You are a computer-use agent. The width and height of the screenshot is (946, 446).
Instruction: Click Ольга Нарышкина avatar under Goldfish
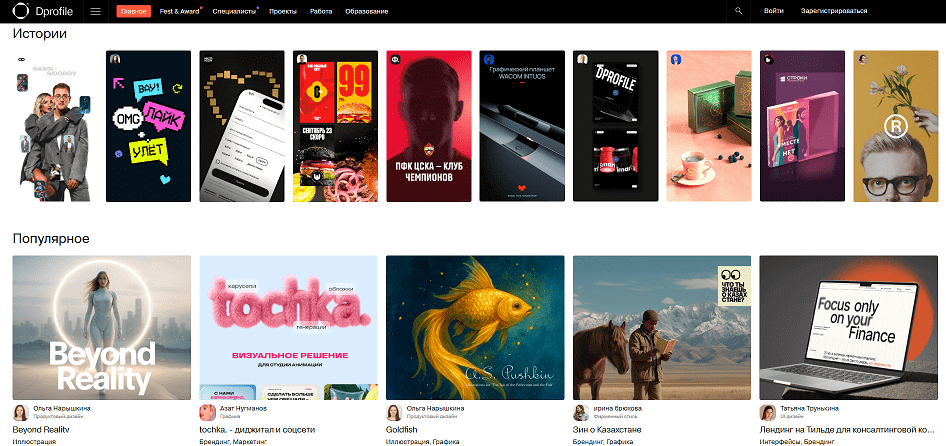[x=394, y=412]
